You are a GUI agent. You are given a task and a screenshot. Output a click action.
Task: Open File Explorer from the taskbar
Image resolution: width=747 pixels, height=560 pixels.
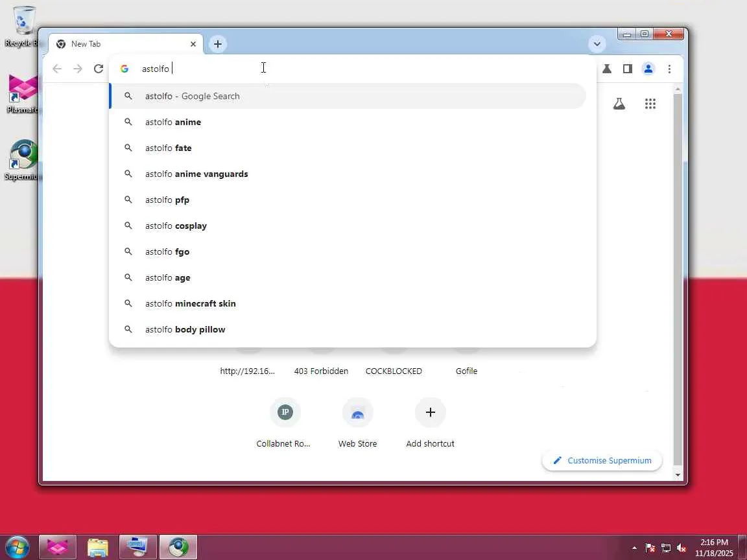click(x=98, y=547)
